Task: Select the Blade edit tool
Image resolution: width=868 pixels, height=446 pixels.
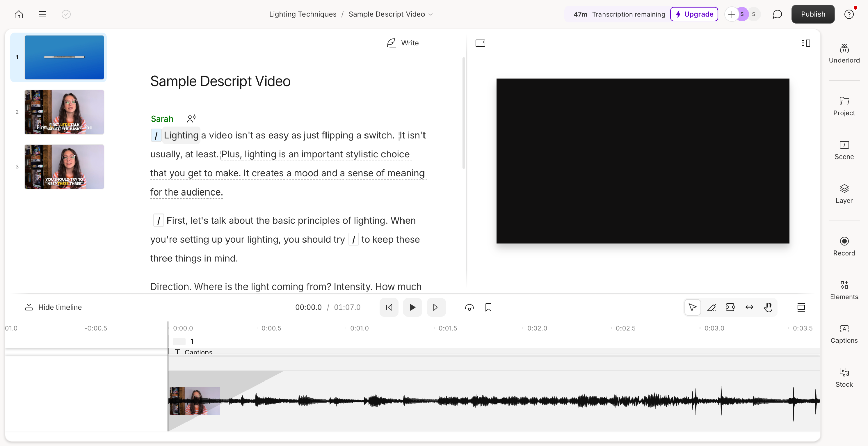Action: pos(711,307)
